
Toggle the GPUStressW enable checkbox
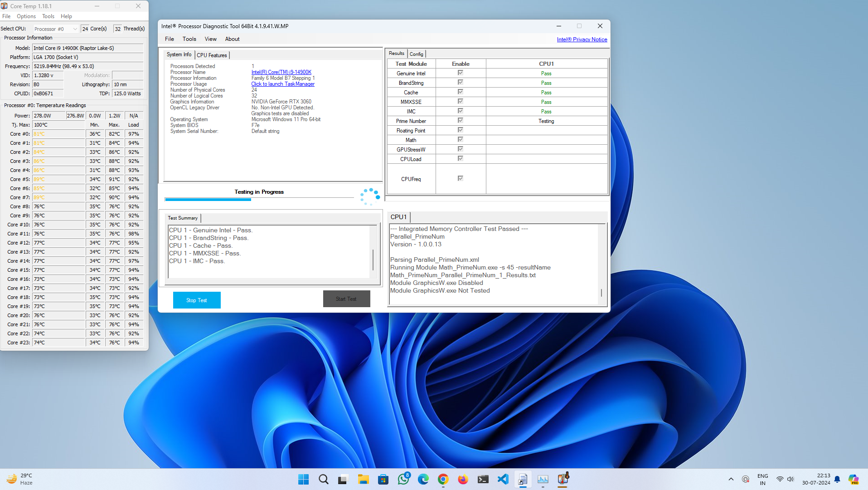point(460,149)
